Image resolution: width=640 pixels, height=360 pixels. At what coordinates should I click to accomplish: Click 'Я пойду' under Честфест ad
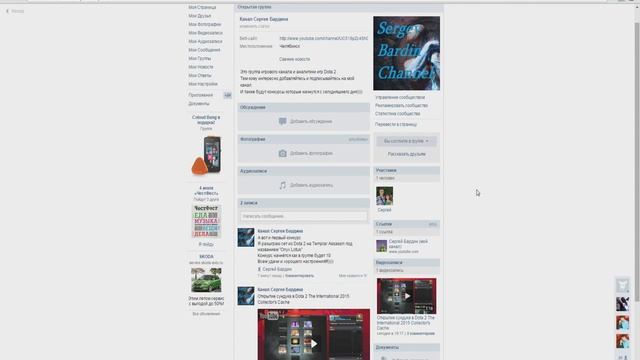206,244
